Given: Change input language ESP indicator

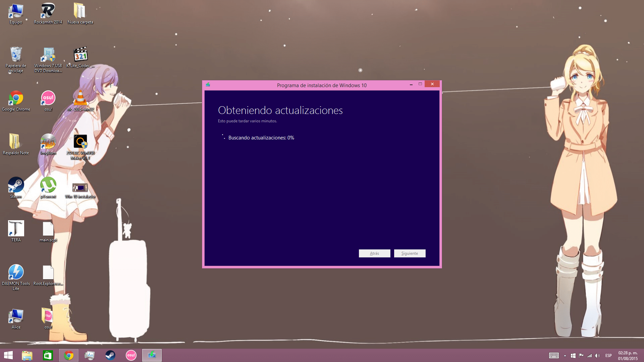Looking at the screenshot, I should coord(608,356).
